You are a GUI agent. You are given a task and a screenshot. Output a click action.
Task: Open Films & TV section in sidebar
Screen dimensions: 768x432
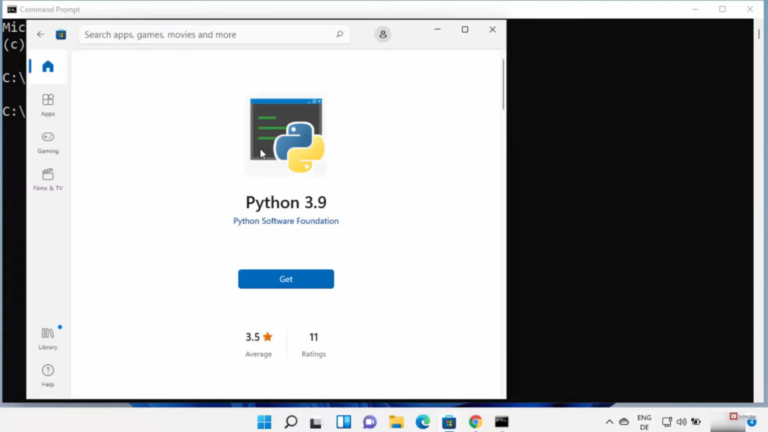pyautogui.click(x=48, y=180)
